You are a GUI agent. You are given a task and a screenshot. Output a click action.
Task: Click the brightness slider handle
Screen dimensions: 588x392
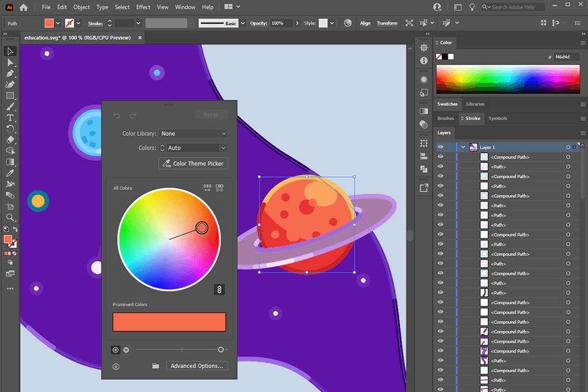[x=221, y=350]
